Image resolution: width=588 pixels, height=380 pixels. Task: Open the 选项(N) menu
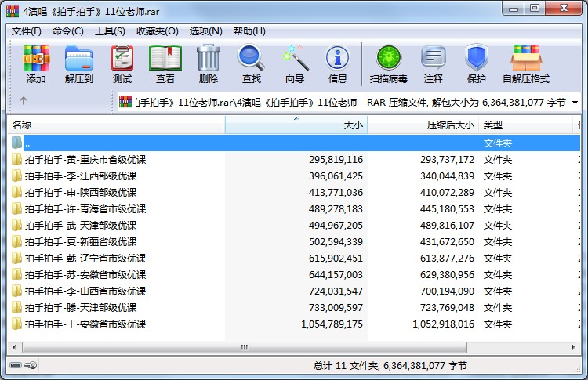point(205,31)
